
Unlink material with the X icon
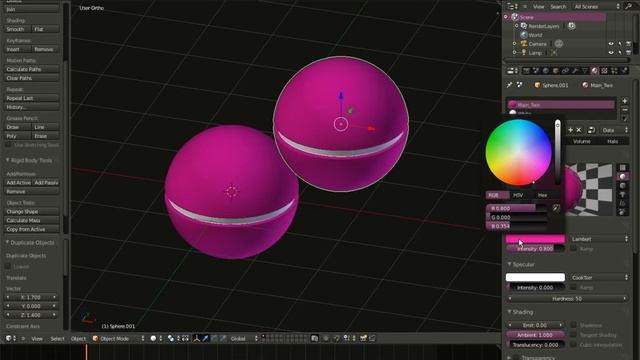tap(578, 130)
